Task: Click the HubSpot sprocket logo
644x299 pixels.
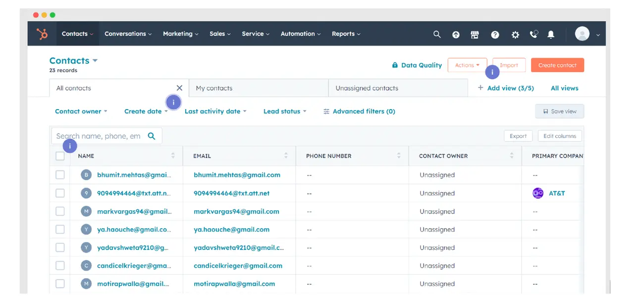Action: click(x=42, y=34)
